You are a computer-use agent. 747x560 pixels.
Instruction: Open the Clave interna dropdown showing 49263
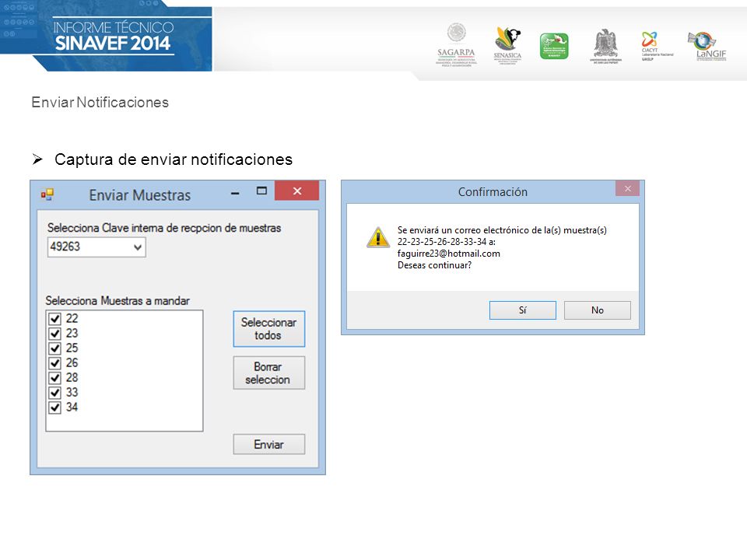pos(96,247)
